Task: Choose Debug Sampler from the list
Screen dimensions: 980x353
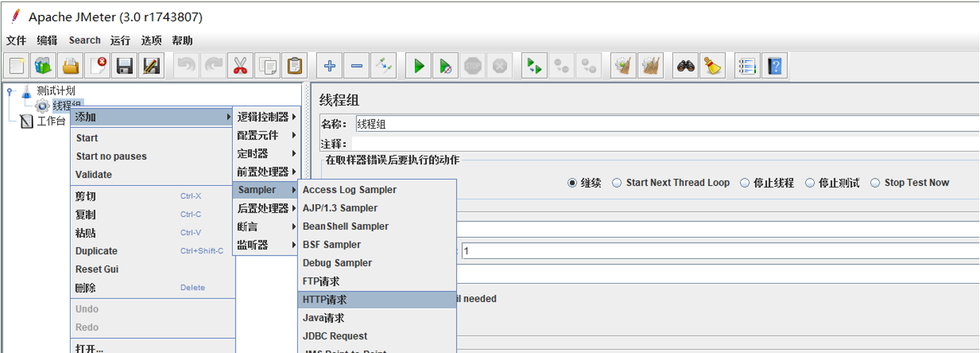Action: pos(378,263)
